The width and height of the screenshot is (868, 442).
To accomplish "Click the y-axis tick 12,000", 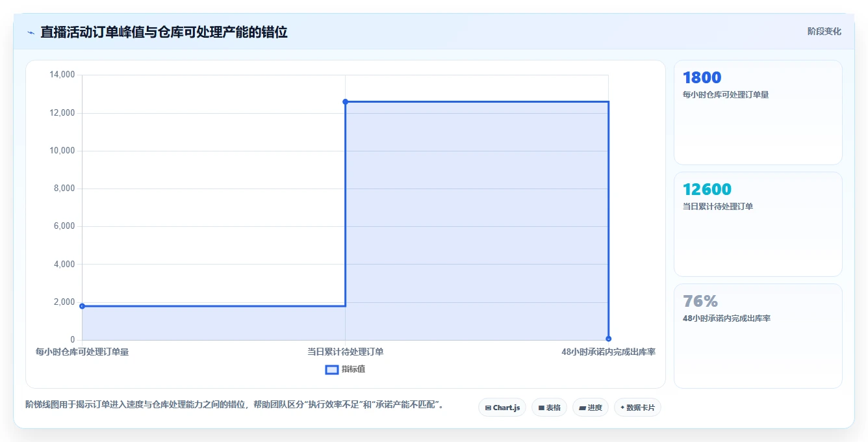I will [x=62, y=113].
